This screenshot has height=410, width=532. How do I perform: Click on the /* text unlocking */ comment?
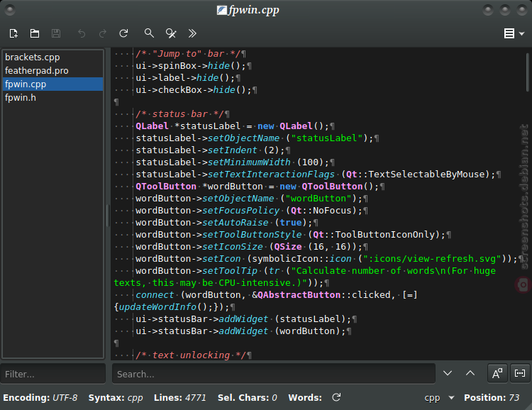[191, 355]
